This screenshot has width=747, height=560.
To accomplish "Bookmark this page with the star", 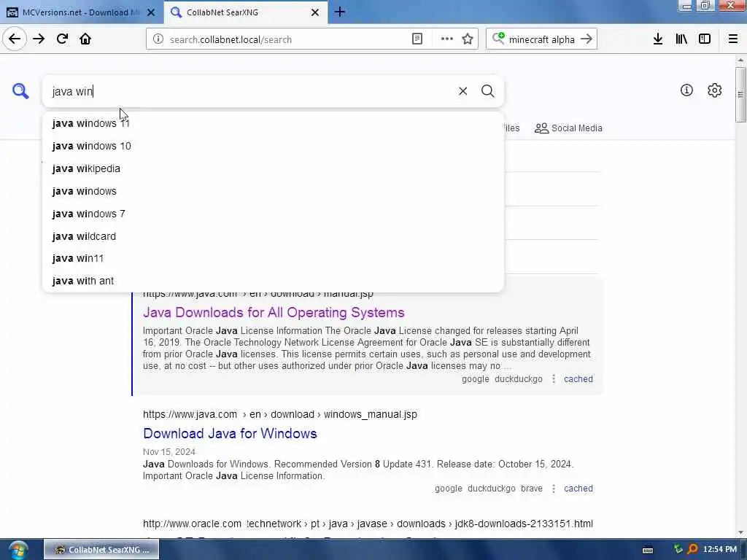I will point(468,39).
